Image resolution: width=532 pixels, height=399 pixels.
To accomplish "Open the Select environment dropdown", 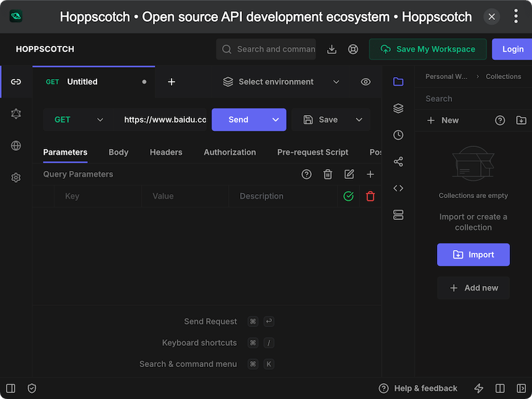I will pyautogui.click(x=281, y=82).
